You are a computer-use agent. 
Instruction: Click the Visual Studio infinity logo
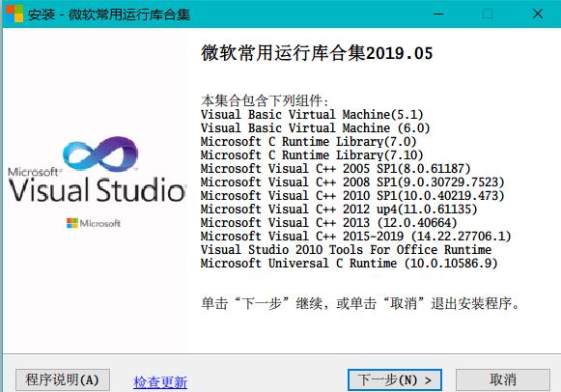(x=100, y=154)
